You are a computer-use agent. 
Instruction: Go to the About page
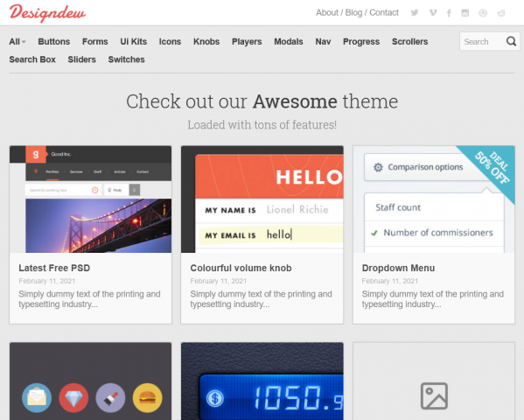pos(327,13)
